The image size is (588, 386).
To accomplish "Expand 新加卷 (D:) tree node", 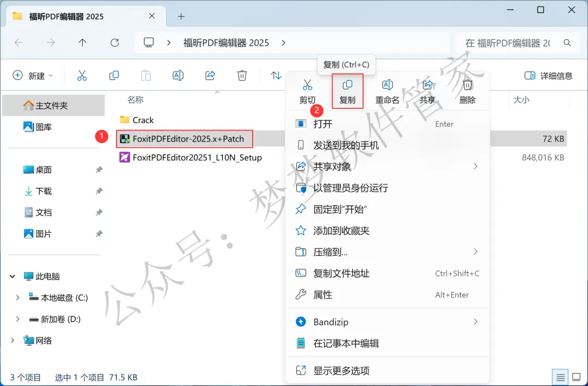I will tap(17, 319).
